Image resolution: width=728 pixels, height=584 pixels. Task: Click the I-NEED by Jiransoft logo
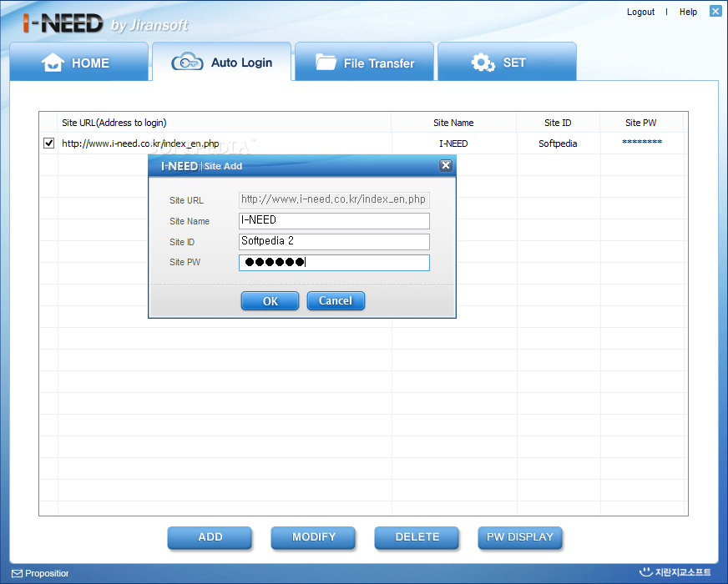[x=105, y=23]
